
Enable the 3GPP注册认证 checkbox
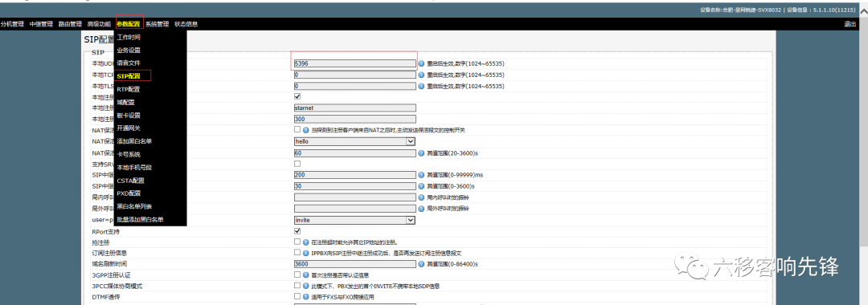(x=297, y=274)
